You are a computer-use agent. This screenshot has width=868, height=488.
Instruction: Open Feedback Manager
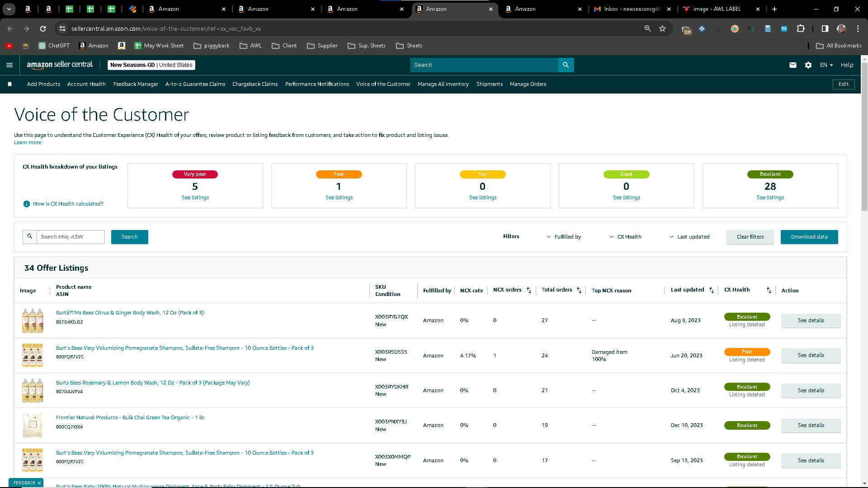136,84
